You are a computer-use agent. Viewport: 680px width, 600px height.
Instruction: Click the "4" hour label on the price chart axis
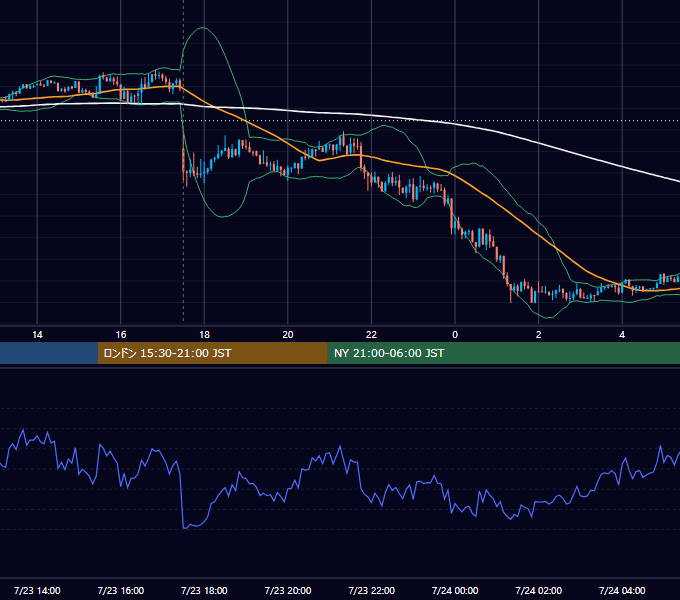point(622,335)
